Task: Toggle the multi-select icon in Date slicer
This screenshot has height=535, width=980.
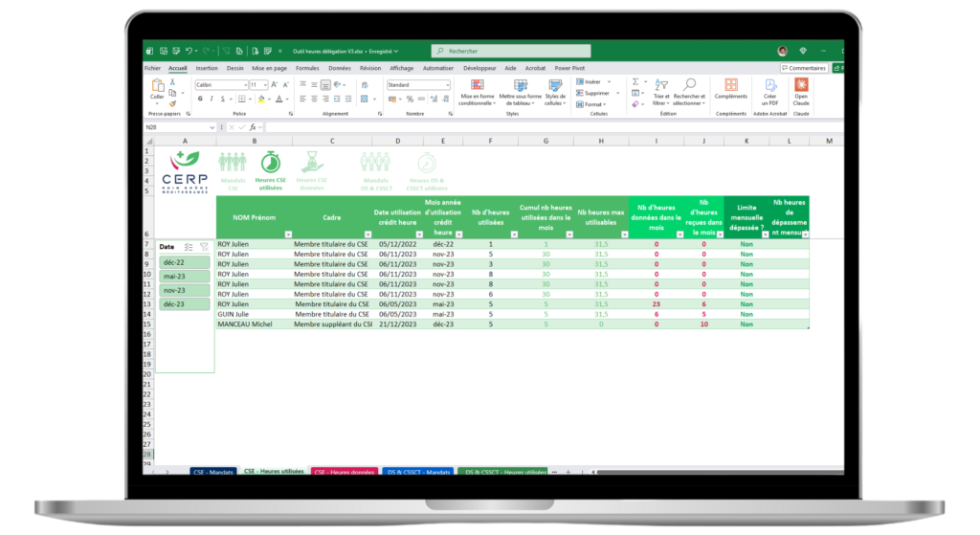Action: pyautogui.click(x=189, y=246)
